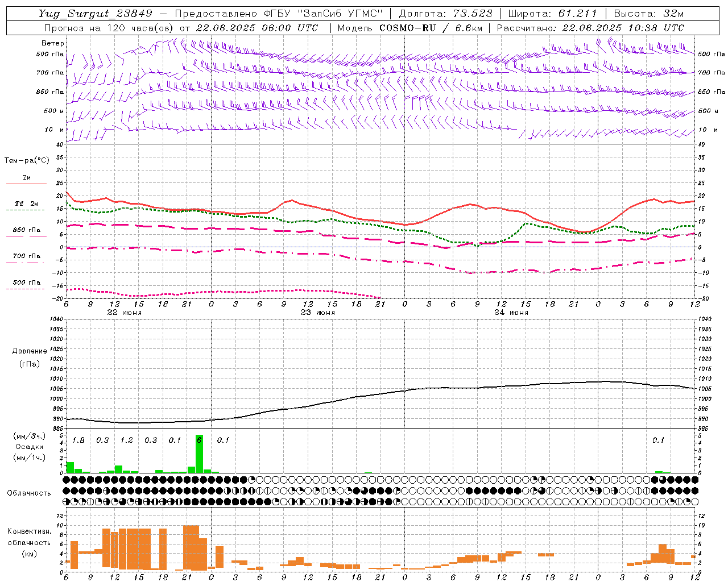Click the green dashed Td 2м legend line

[25, 210]
